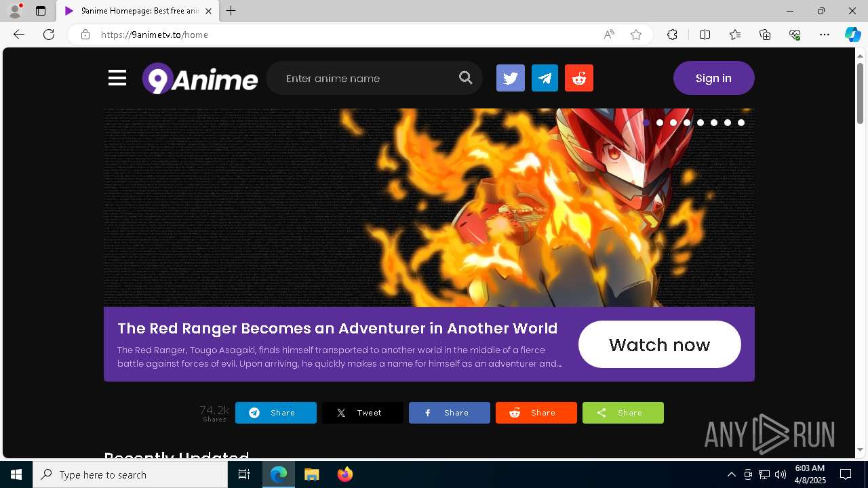
Task: Open Task View on taskbar
Action: pyautogui.click(x=244, y=474)
